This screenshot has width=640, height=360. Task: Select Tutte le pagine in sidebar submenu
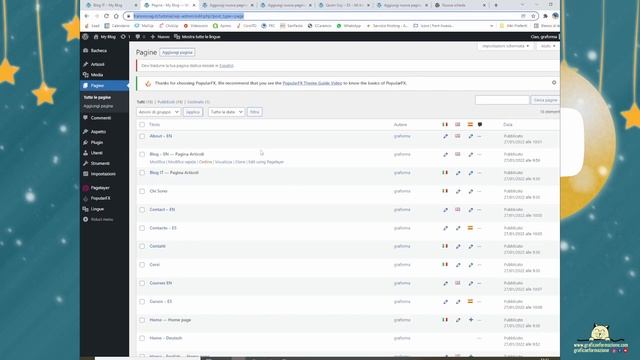(x=97, y=98)
